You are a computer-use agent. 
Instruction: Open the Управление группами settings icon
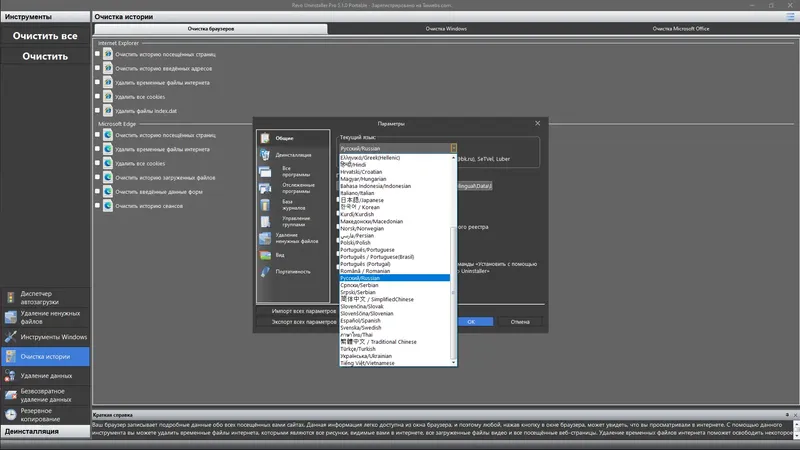tap(265, 221)
